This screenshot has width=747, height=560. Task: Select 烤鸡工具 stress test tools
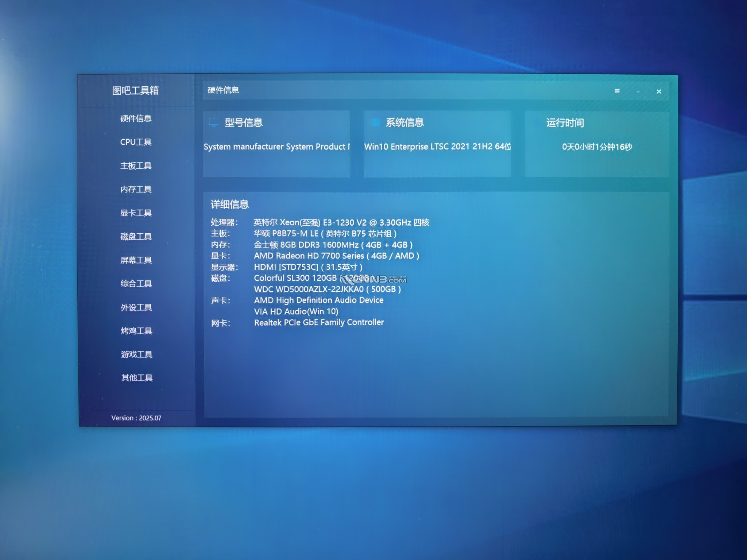[x=136, y=331]
